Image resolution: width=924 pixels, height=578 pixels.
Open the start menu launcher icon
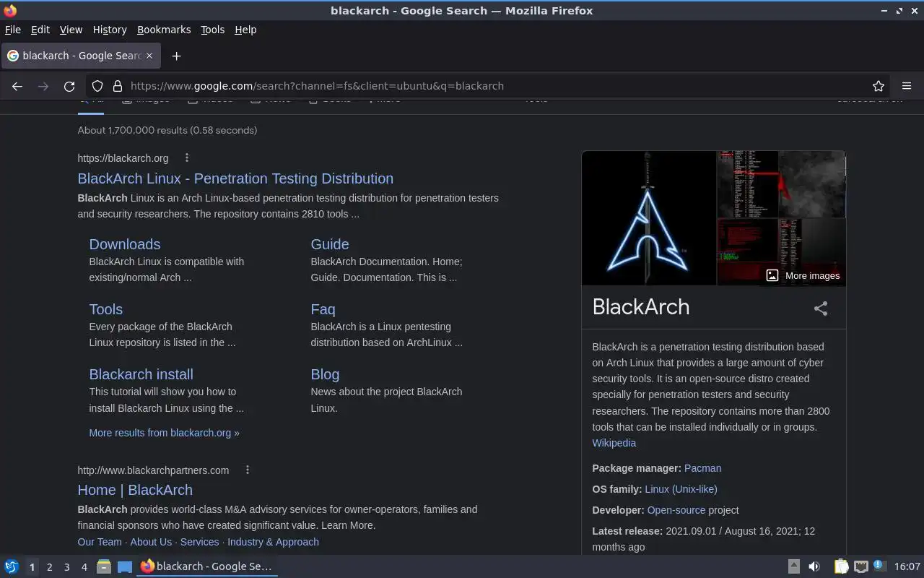click(11, 567)
